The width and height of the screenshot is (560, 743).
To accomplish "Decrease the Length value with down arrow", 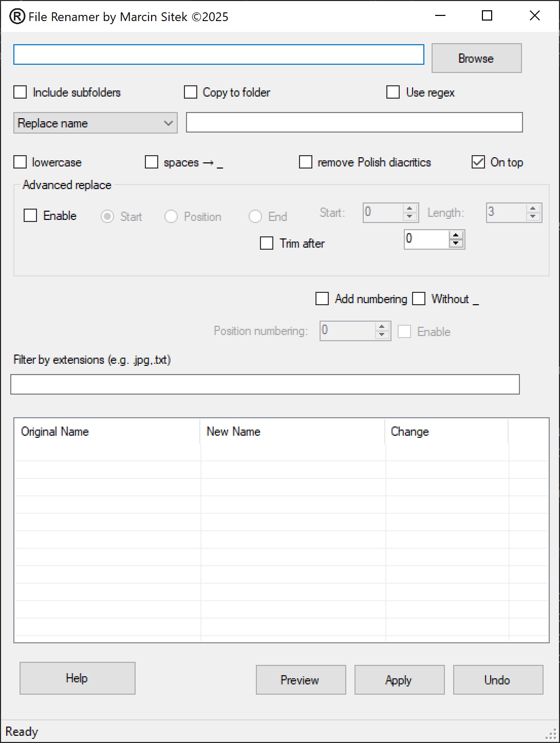I will click(x=533, y=217).
